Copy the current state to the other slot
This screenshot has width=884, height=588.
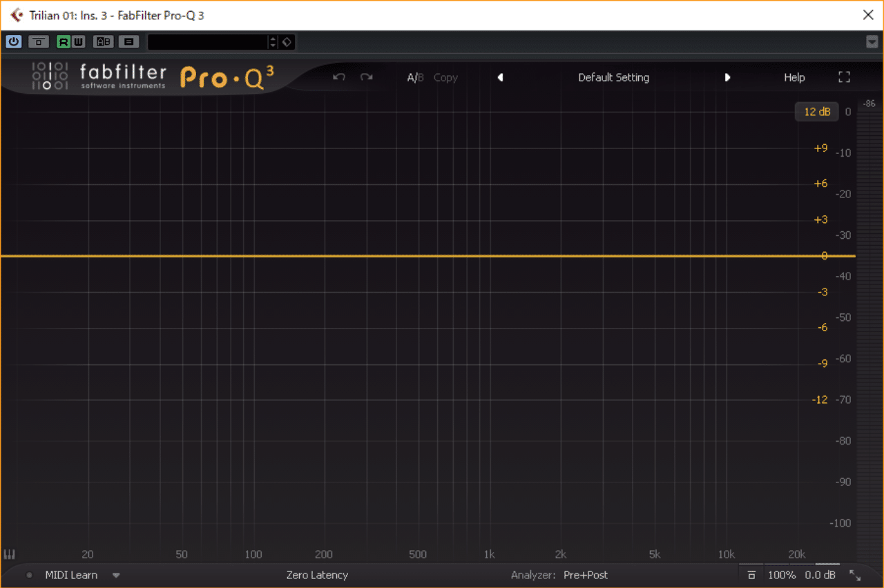coord(445,77)
